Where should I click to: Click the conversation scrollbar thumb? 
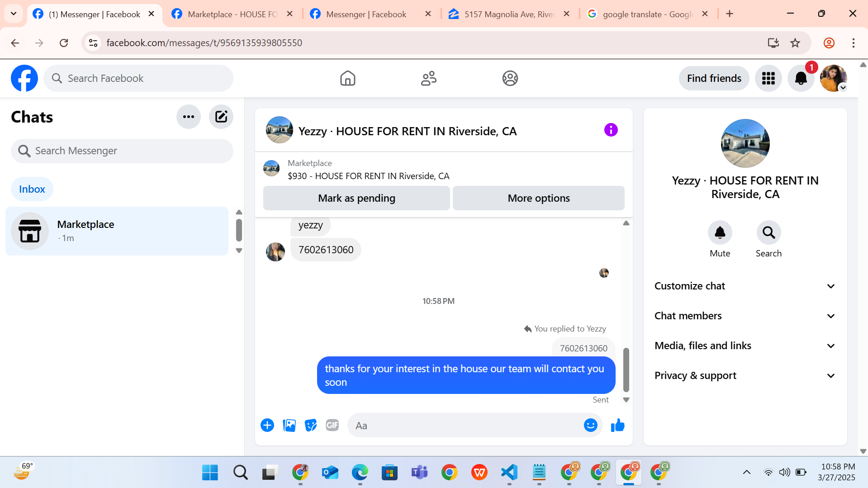[626, 370]
